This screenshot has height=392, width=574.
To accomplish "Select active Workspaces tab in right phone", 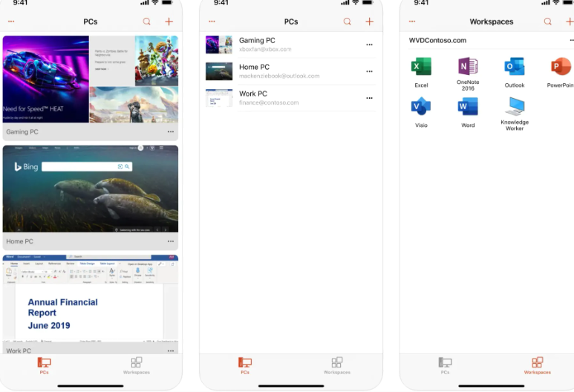I will [x=538, y=366].
